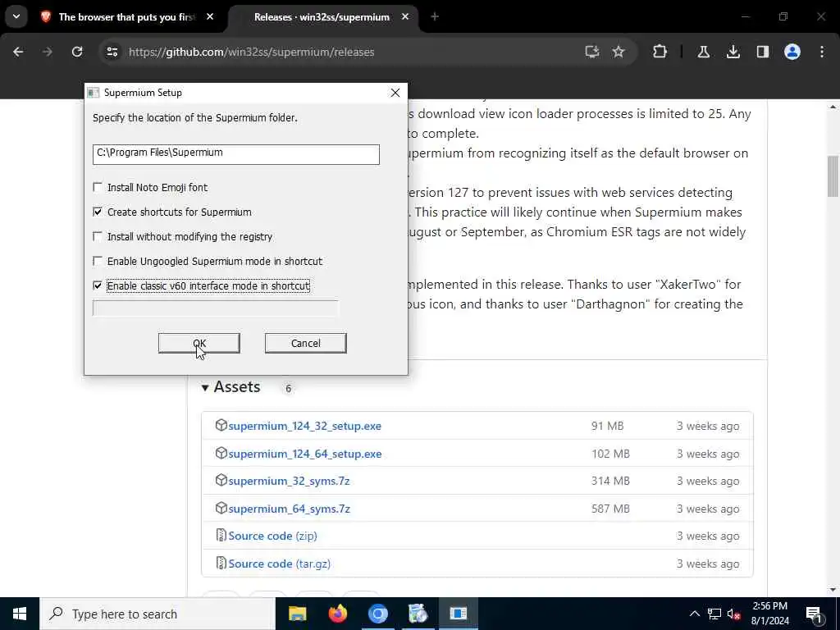Open the browser extensions puzzle icon
The height and width of the screenshot is (630, 840).
[x=660, y=52]
